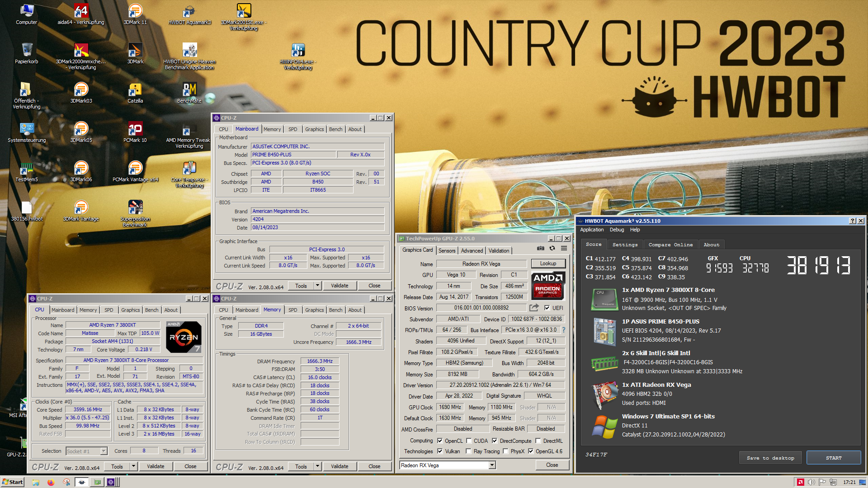Toggle the DirectML checkbox
868x488 pixels.
click(538, 441)
